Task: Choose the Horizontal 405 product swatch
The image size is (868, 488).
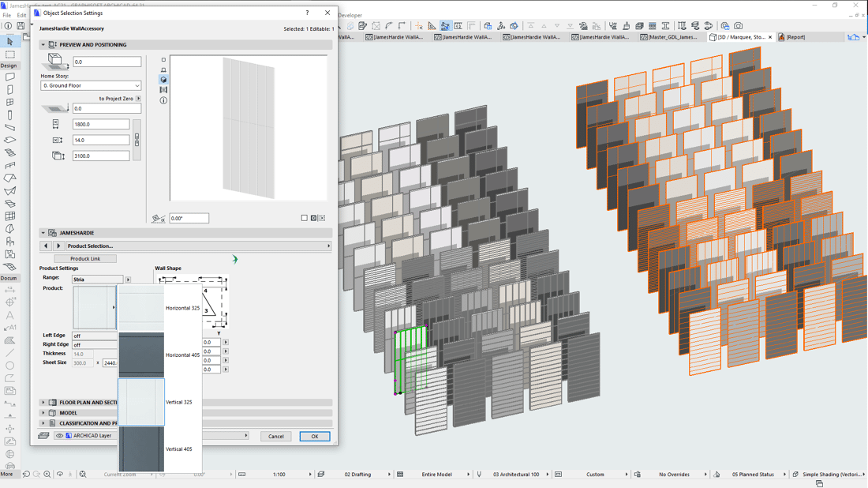Action: coord(142,355)
